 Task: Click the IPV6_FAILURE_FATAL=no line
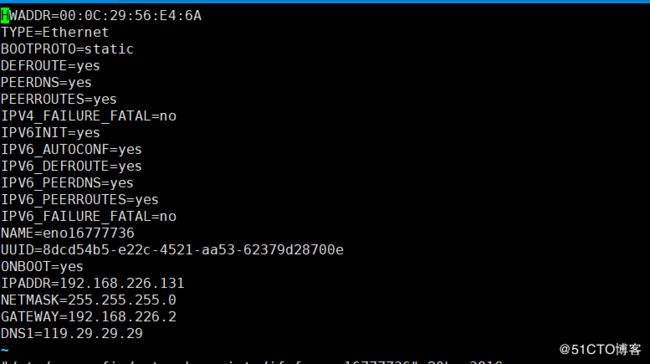[x=89, y=216]
